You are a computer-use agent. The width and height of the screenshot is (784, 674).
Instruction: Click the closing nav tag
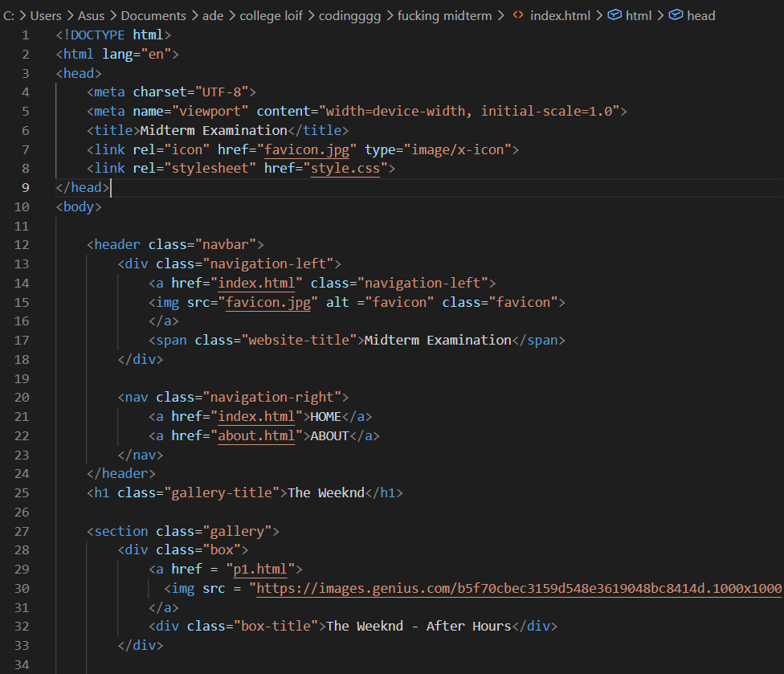(x=141, y=455)
